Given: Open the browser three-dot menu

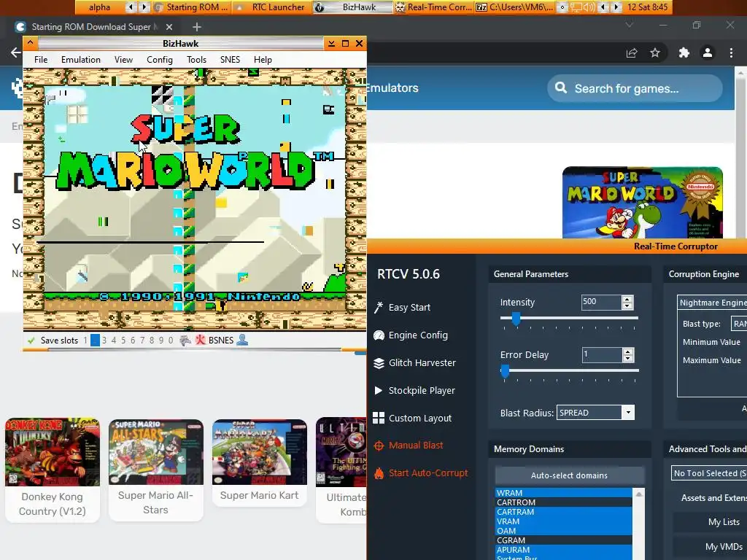Looking at the screenshot, I should [x=731, y=52].
